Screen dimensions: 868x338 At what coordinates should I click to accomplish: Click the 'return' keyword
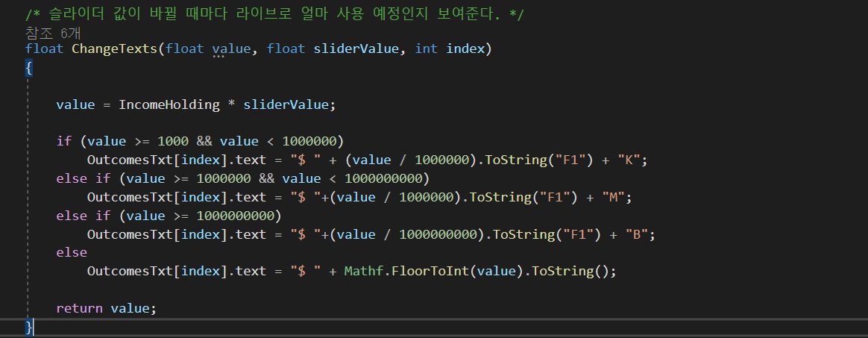(x=79, y=308)
